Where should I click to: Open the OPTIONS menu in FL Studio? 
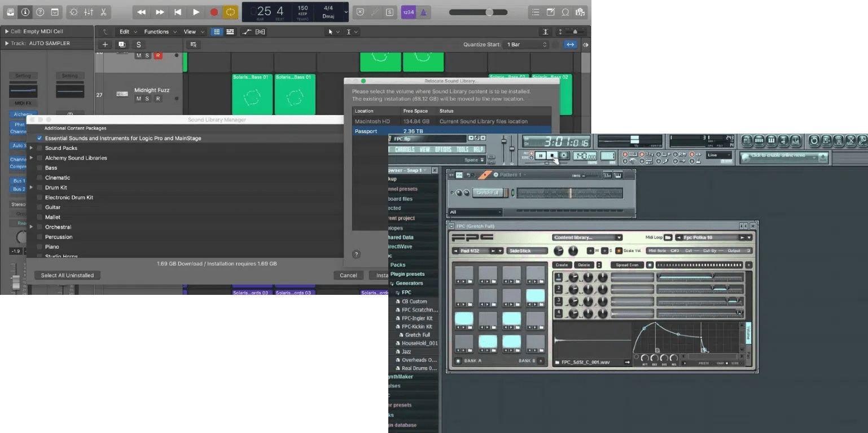point(444,148)
